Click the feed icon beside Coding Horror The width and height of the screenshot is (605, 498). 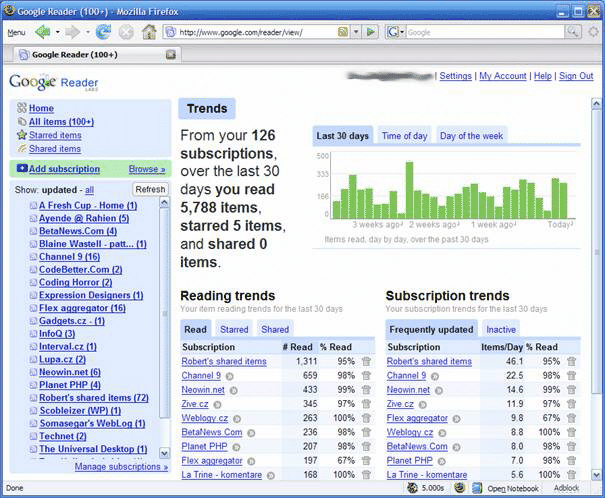click(x=34, y=282)
